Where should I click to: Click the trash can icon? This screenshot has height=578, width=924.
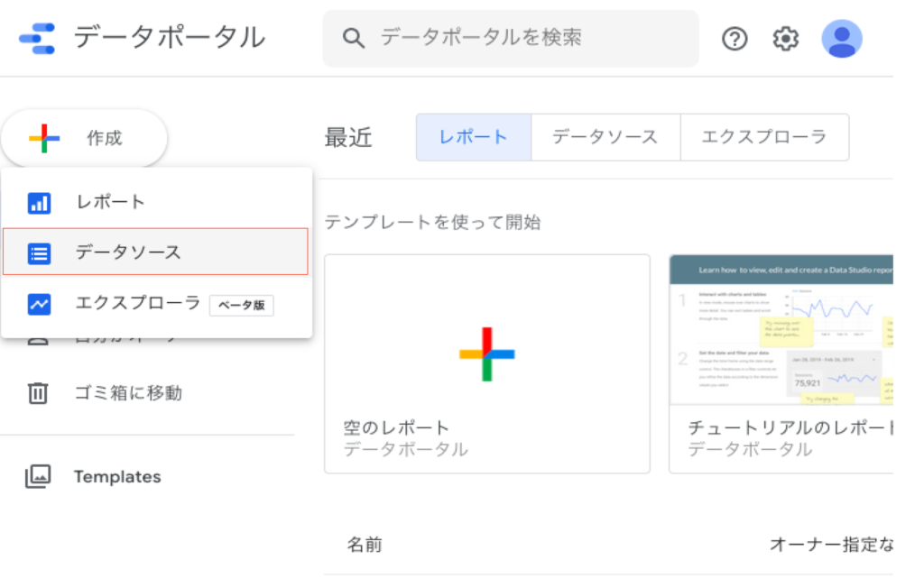pyautogui.click(x=38, y=393)
